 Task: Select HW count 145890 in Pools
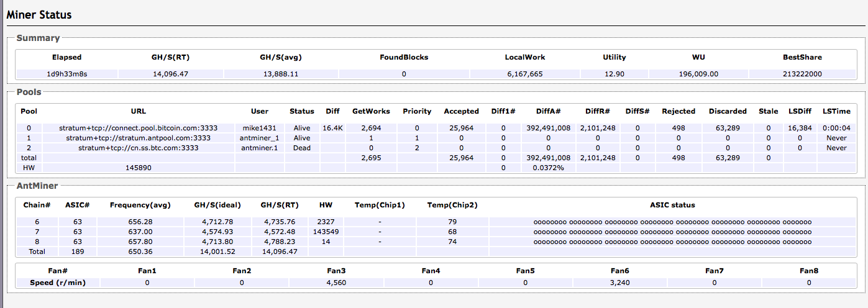click(x=139, y=168)
